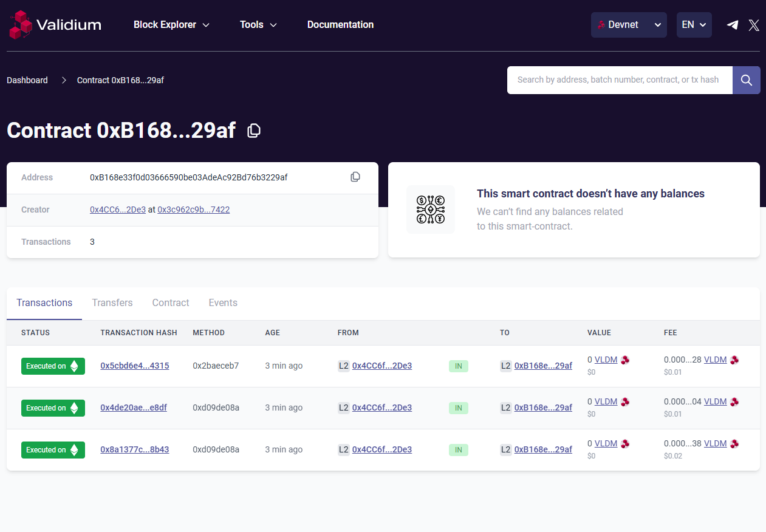
Task: Open creator address 0x4CC6...2De3 link
Action: tap(117, 210)
